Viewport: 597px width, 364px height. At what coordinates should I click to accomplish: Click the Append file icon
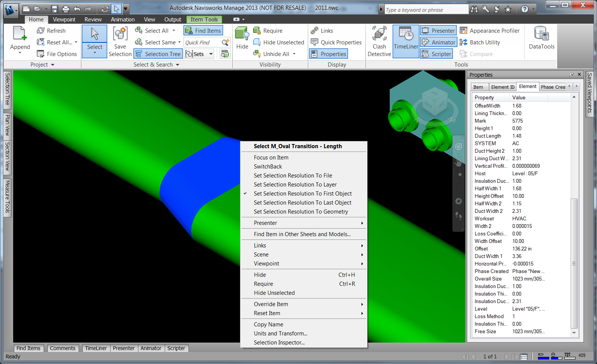[20, 33]
